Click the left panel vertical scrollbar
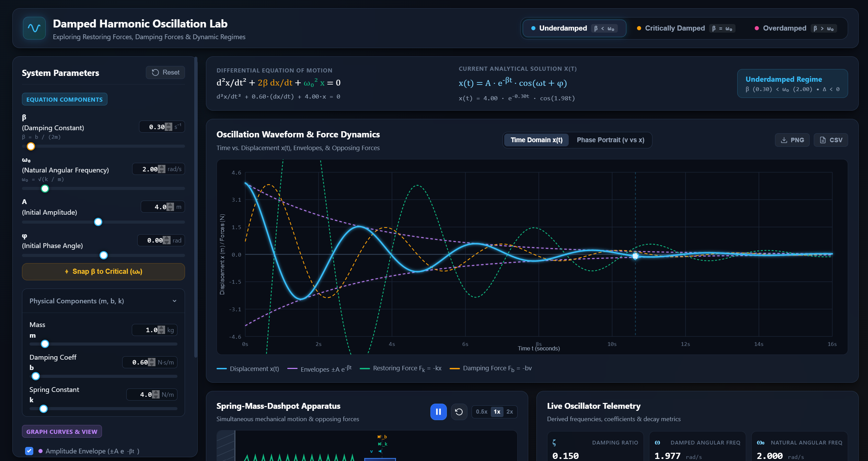 tap(196, 206)
